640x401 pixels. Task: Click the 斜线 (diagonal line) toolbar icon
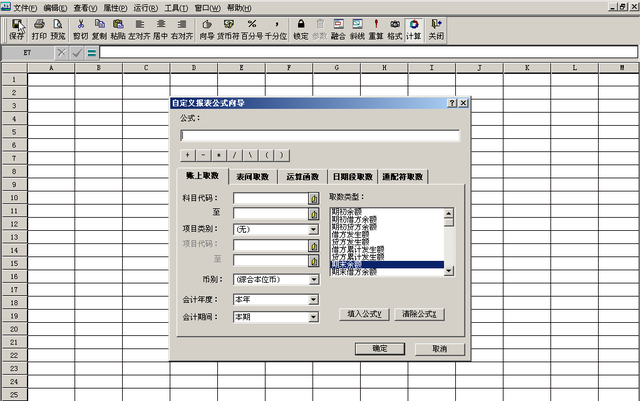tap(357, 29)
